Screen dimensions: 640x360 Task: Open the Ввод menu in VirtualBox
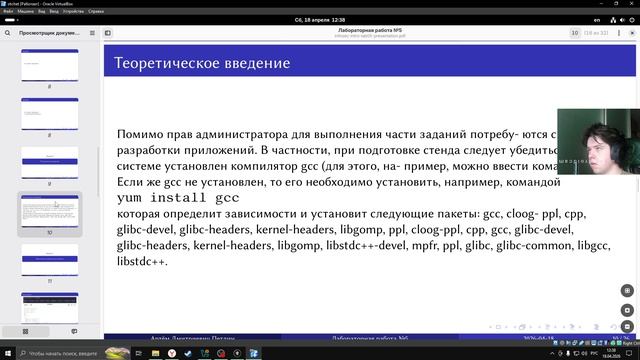point(54,11)
